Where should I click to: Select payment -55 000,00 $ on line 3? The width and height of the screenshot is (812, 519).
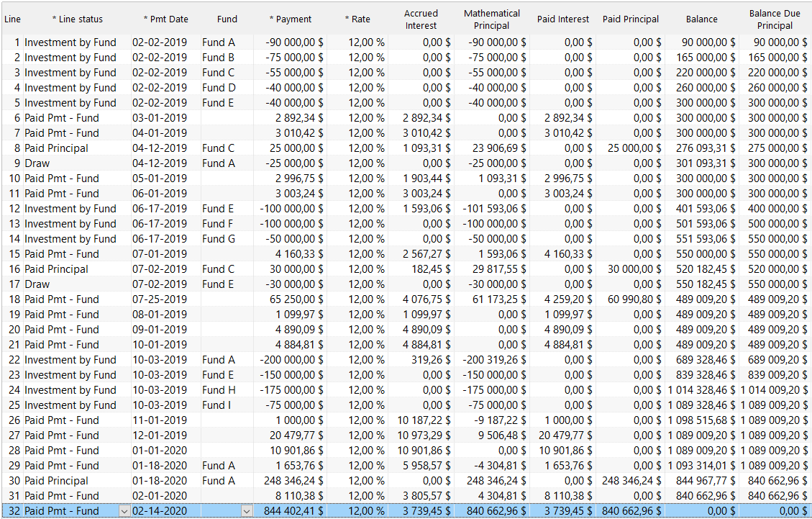[294, 73]
